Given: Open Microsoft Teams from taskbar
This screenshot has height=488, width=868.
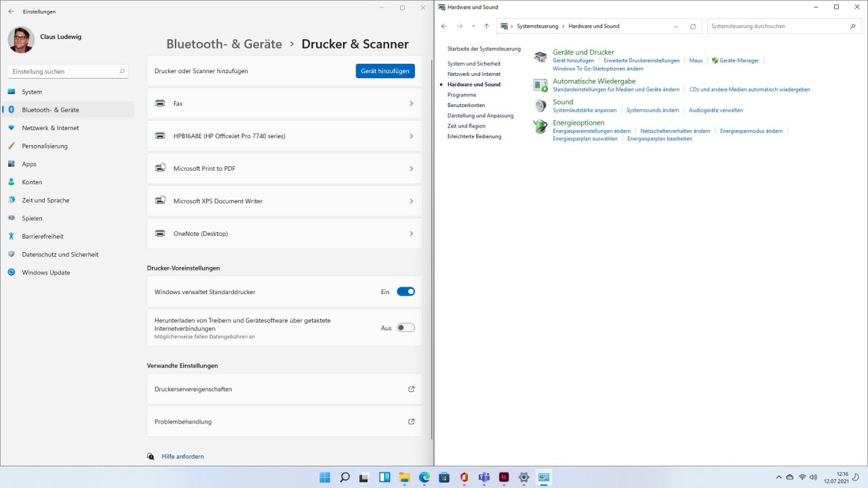Looking at the screenshot, I should 484,477.
